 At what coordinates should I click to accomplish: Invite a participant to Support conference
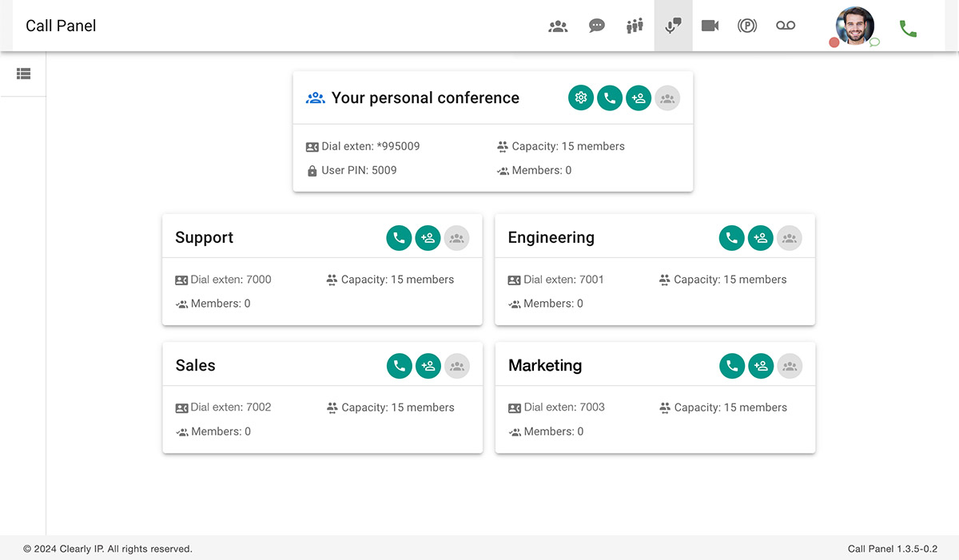click(x=428, y=238)
